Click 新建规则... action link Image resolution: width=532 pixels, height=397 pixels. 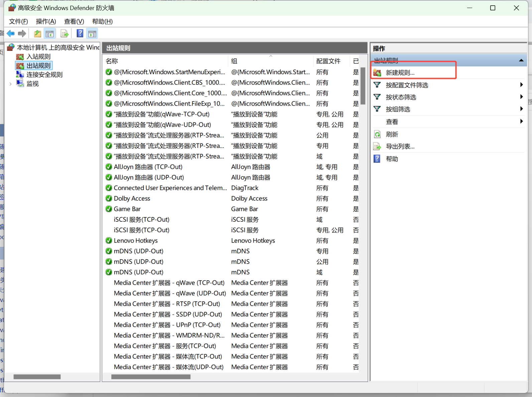[400, 73]
